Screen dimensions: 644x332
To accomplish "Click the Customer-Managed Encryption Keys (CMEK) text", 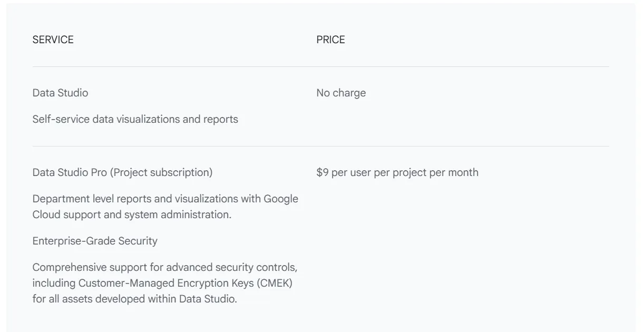I will coord(186,284).
